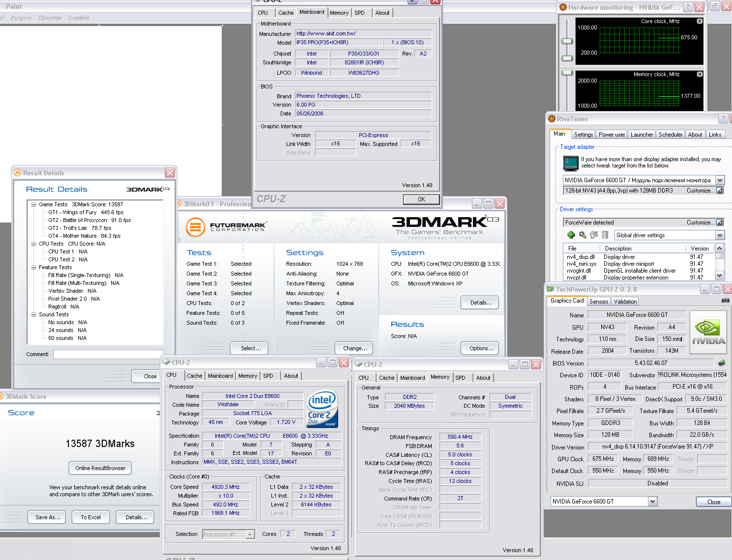The image size is (732, 560).
Task: Open Customize arrow beside ForceWare detected
Action: coord(720,223)
